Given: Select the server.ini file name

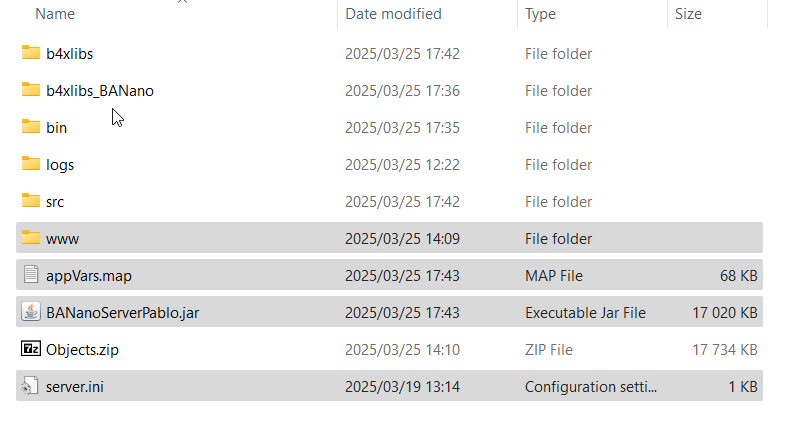Looking at the screenshot, I should coord(74,387).
